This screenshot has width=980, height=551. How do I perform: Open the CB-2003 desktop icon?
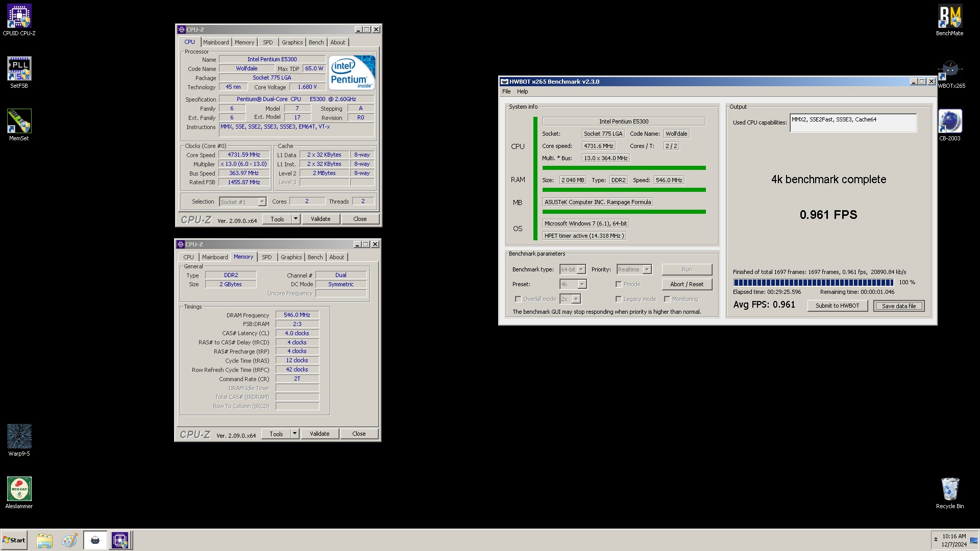[x=949, y=125]
